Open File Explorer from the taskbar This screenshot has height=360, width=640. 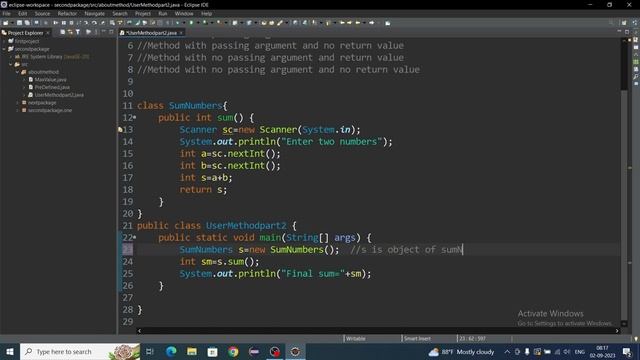point(192,351)
